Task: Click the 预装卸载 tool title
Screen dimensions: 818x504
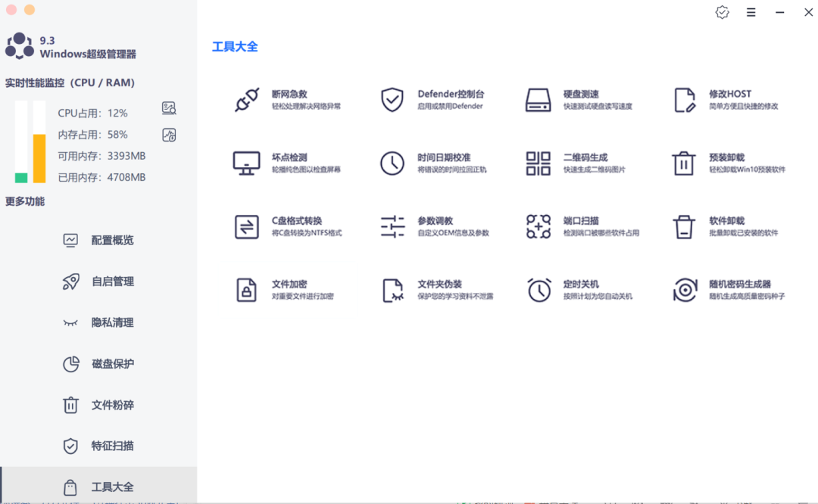Action: click(726, 157)
